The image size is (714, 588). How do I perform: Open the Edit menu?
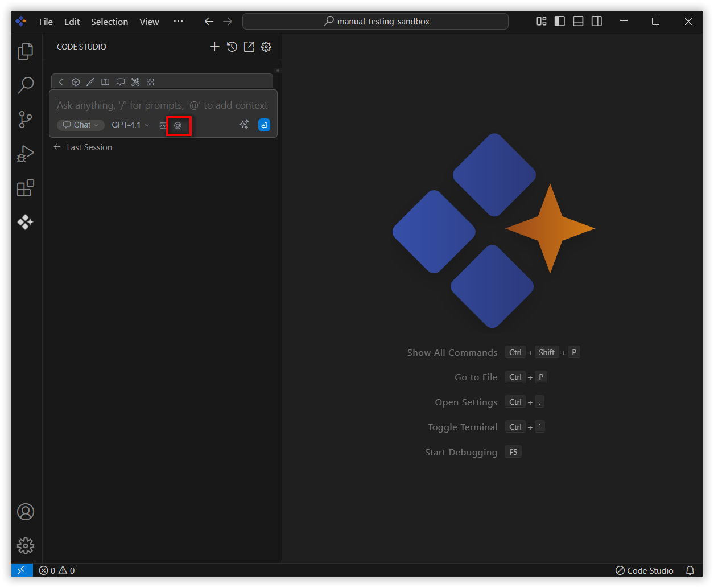pos(72,22)
